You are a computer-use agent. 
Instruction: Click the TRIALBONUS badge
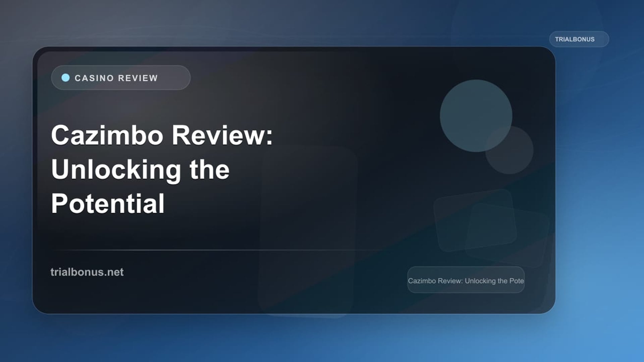coord(579,39)
